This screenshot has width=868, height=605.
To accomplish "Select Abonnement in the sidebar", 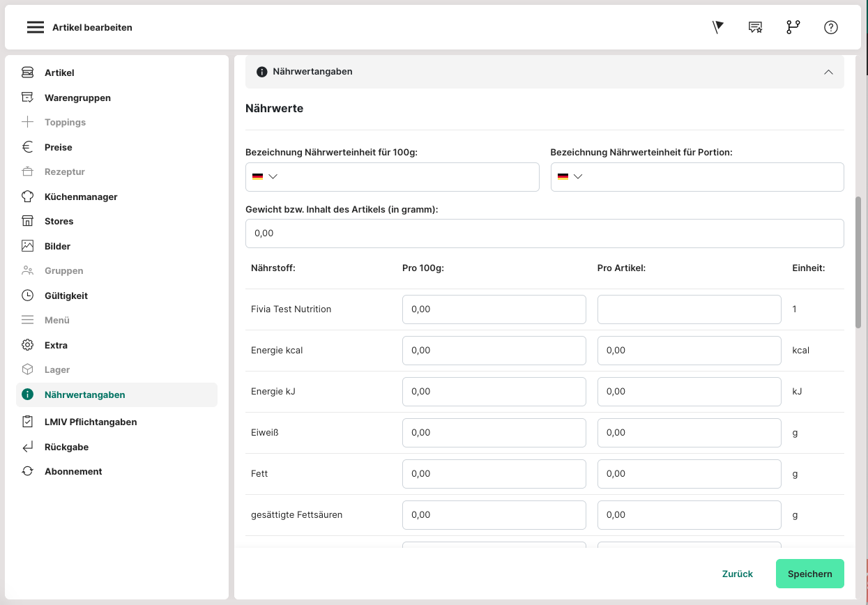I will point(73,471).
